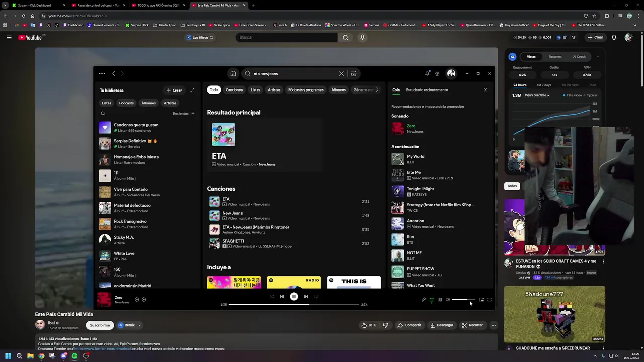Filter results by Álbumes chip in results
Image resolution: width=644 pixels, height=362 pixels.
click(339, 90)
